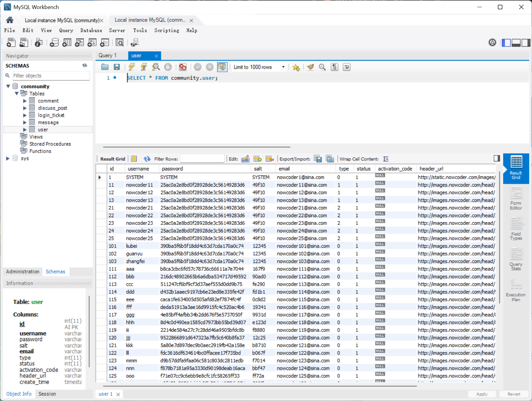The width and height of the screenshot is (532, 401).
Task: Execute the statement under the cursor
Action: [x=144, y=67]
